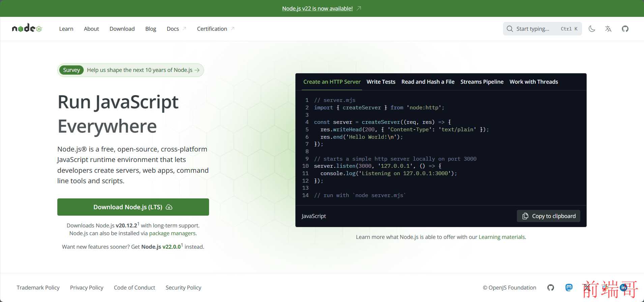This screenshot has height=302, width=644.
Task: Click the arrow icon beside the v22 banner
Action: [359, 8]
